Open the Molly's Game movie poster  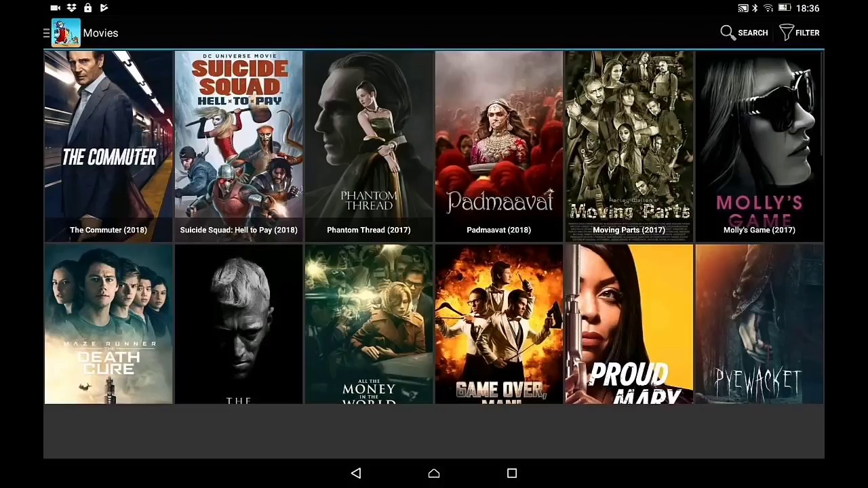coord(759,146)
